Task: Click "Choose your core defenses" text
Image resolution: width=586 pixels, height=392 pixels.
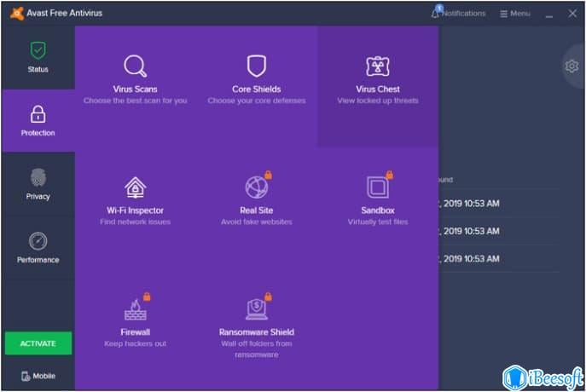Action: [x=257, y=101]
